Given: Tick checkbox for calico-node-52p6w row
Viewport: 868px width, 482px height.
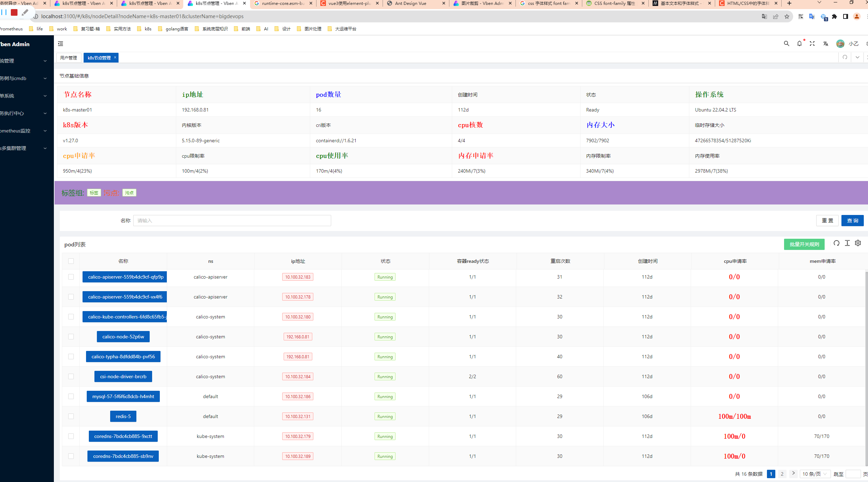Looking at the screenshot, I should 71,337.
